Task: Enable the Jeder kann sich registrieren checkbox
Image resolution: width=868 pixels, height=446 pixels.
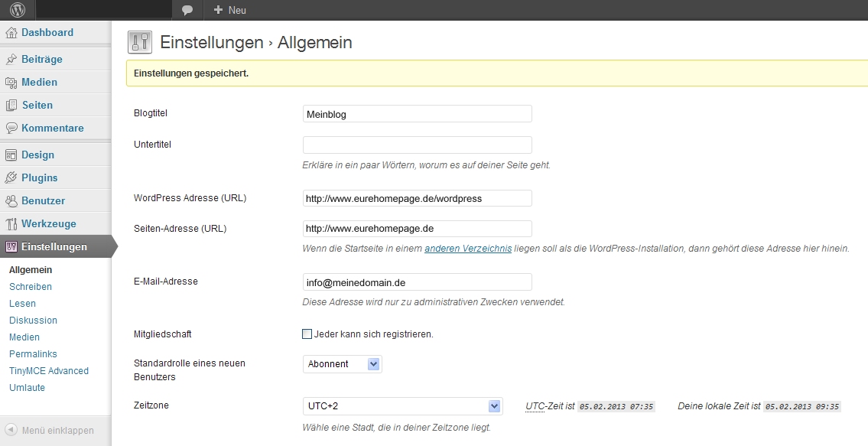Action: tap(307, 334)
